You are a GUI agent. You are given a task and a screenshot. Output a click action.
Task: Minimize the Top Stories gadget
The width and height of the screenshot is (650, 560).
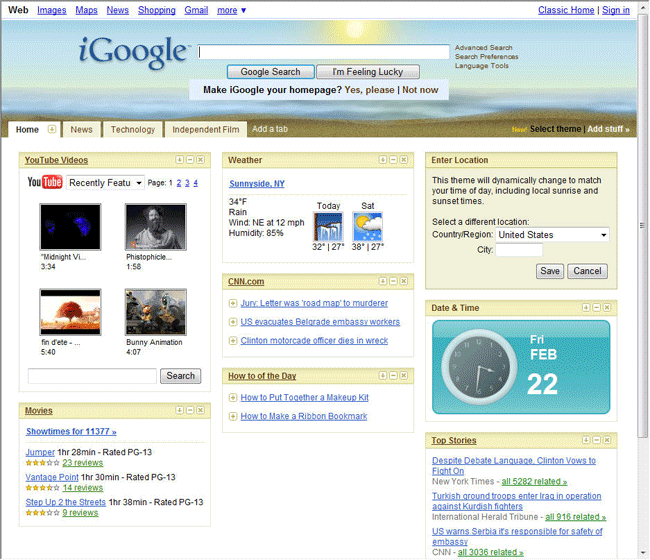click(x=597, y=440)
